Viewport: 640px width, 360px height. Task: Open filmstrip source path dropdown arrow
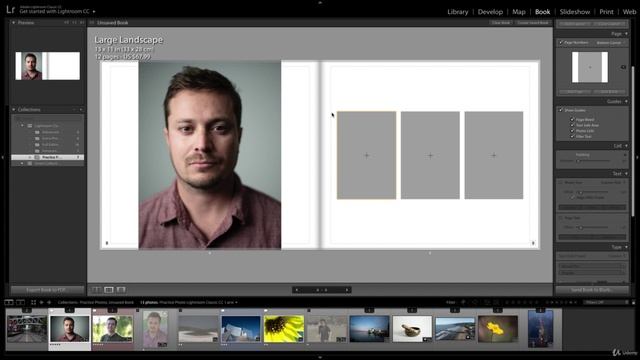click(236, 302)
